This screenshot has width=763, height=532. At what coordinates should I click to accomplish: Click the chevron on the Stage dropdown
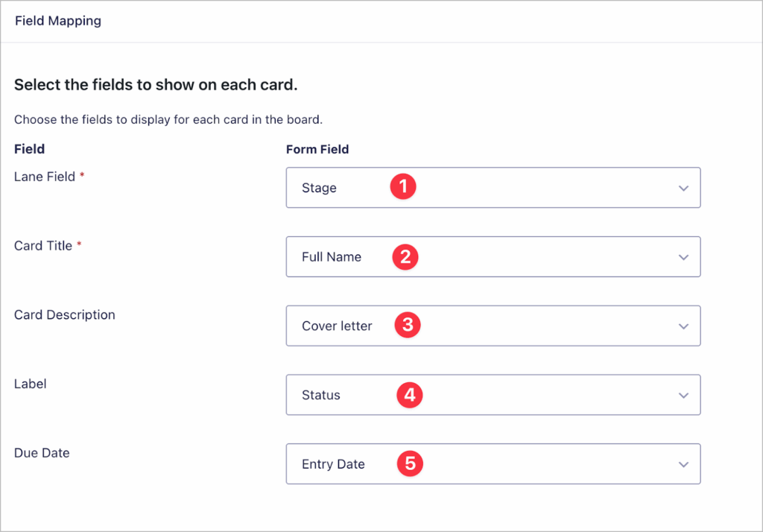coord(683,188)
